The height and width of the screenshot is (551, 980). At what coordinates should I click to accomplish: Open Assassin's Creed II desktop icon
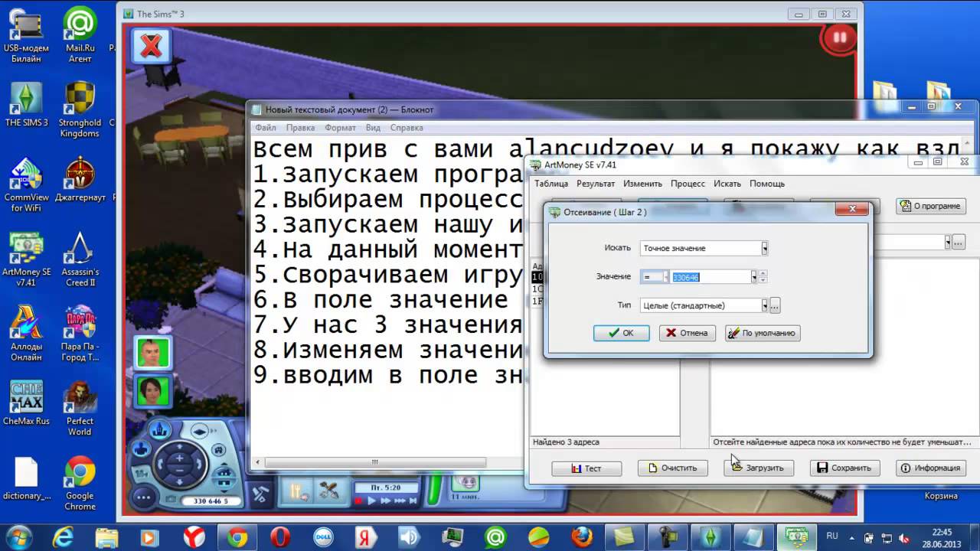click(80, 259)
